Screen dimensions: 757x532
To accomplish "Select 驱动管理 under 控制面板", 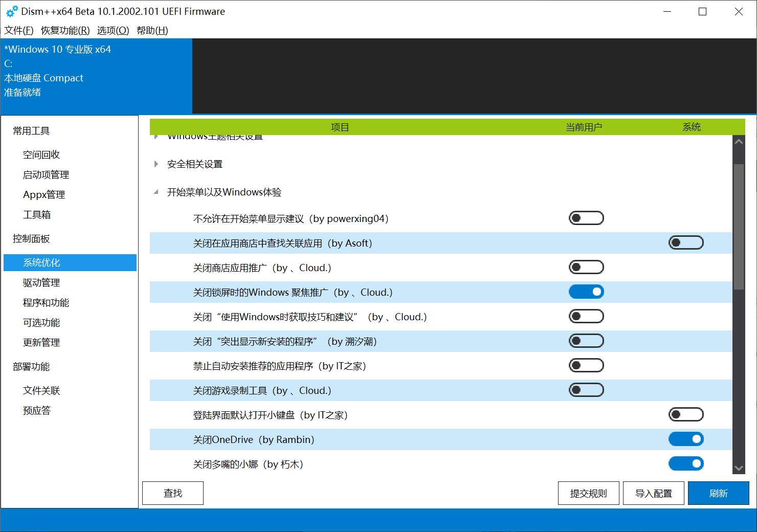I will pos(41,282).
